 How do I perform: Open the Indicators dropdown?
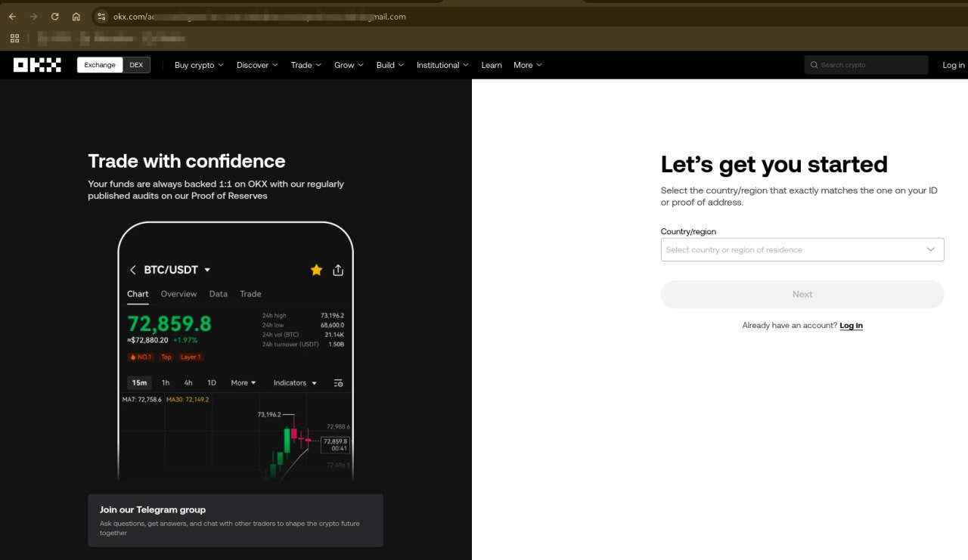tap(295, 383)
